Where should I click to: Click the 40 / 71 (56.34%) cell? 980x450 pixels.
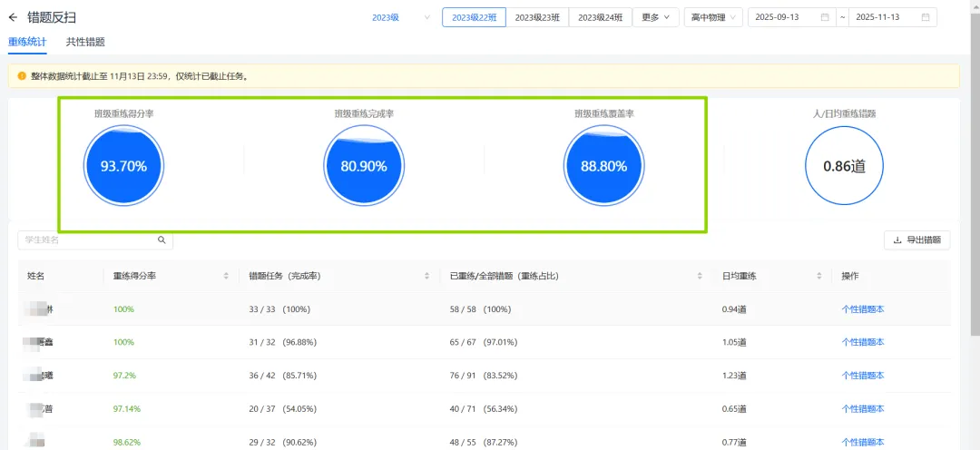click(483, 409)
